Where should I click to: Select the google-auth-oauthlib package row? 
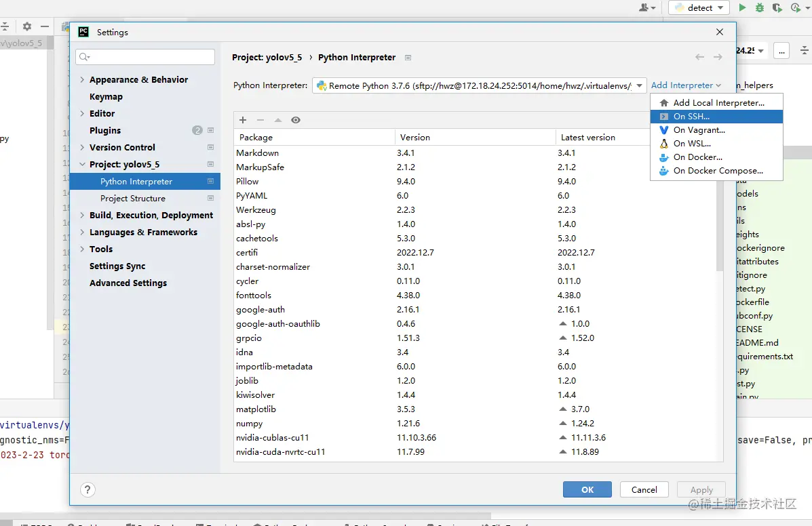tap(475, 324)
